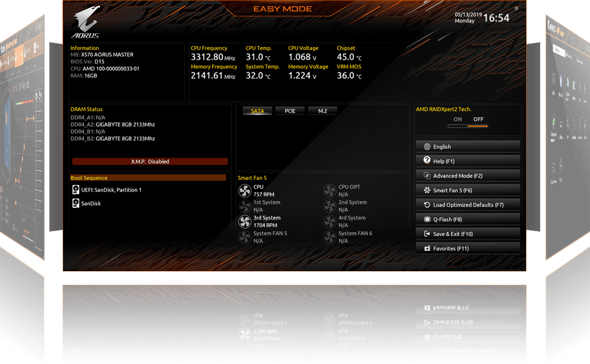Launch Q-Flash (F8) utility
The height and width of the screenshot is (364, 590).
468,220
